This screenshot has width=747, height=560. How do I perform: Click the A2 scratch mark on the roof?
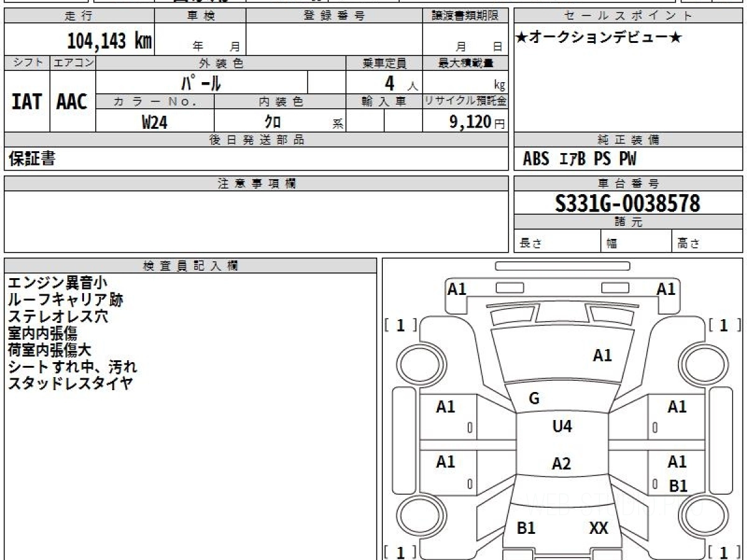click(561, 464)
